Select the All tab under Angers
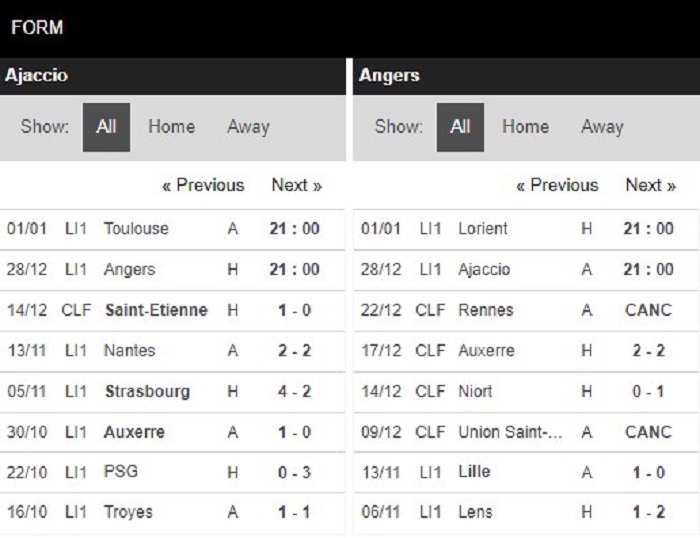This screenshot has height=538, width=700. 460,127
